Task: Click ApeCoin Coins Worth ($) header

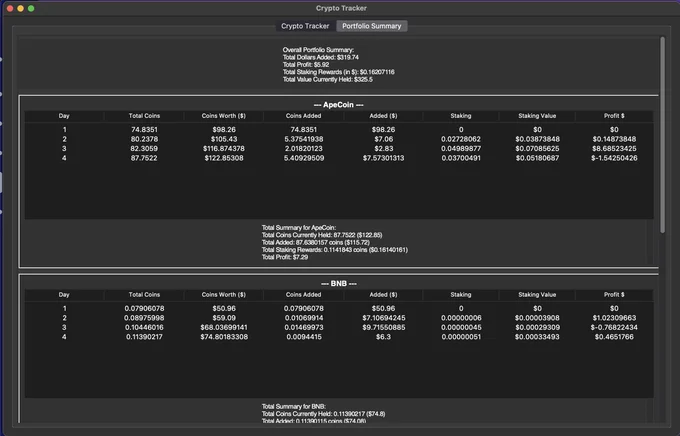Action: coord(224,116)
